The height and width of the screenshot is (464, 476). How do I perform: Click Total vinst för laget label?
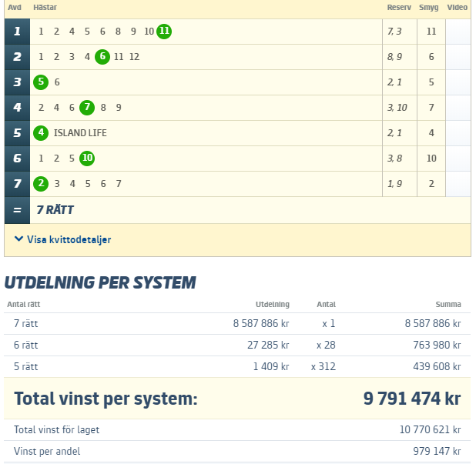[57, 429]
